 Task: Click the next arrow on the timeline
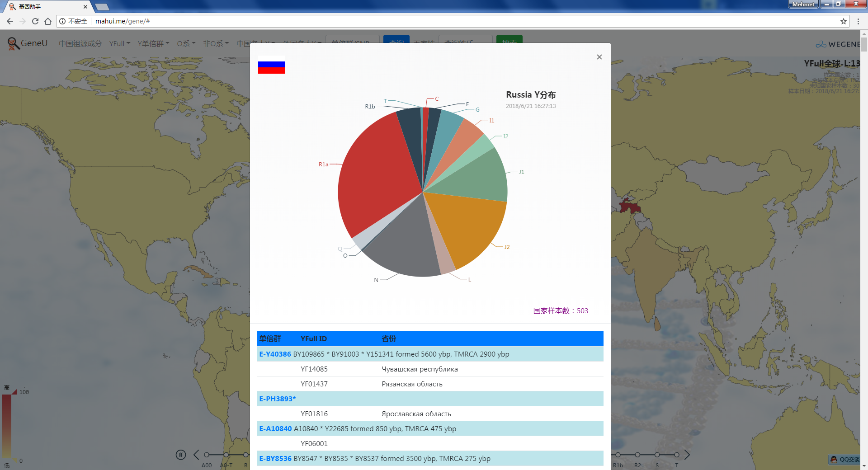tap(687, 455)
